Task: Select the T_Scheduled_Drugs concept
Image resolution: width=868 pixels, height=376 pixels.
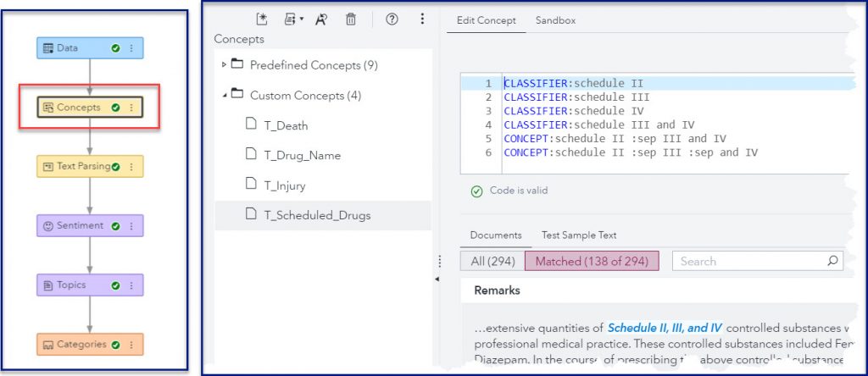Action: [323, 216]
